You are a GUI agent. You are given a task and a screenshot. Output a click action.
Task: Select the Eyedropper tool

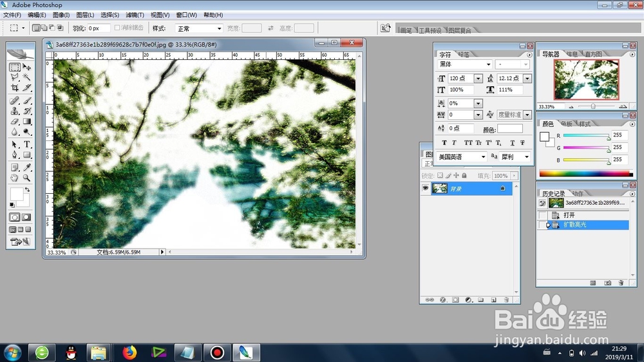coord(26,167)
